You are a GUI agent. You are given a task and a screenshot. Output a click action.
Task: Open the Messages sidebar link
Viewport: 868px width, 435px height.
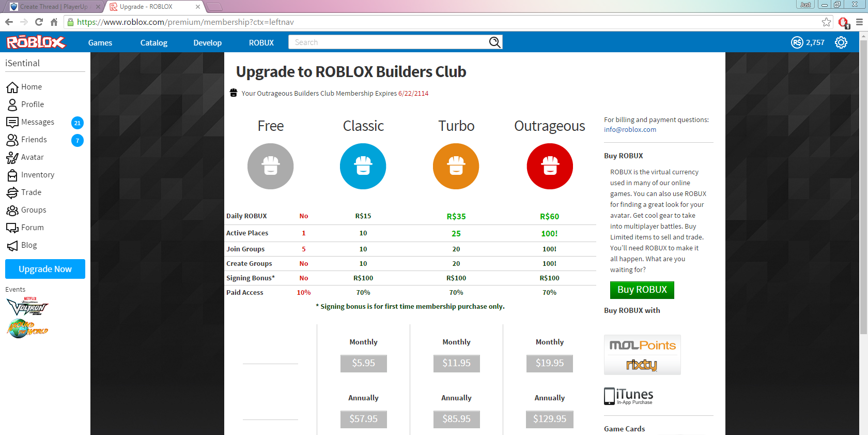coord(38,122)
